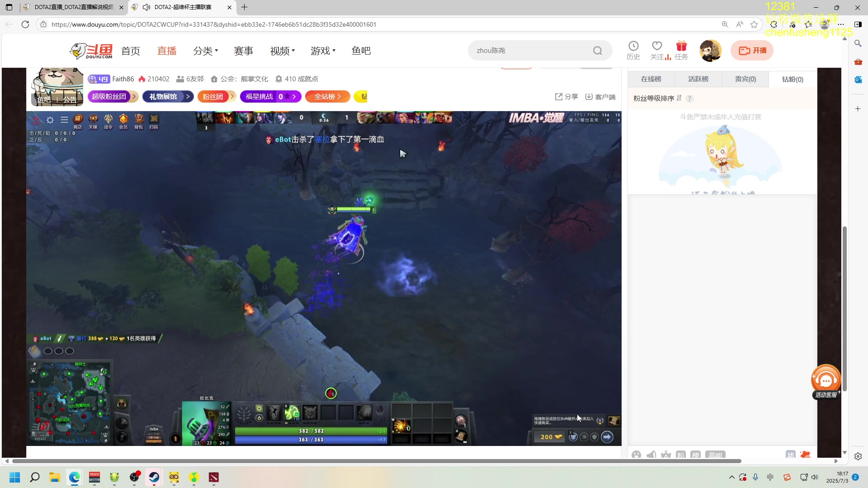The image size is (868, 488).
Task: Open the 熊掌文化 guild link
Action: tap(254, 79)
